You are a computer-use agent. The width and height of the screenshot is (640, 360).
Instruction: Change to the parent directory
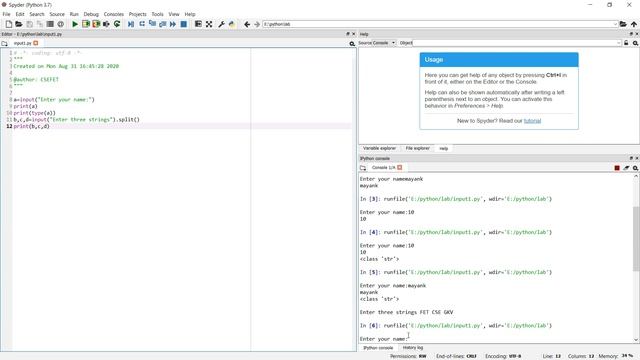(x=634, y=24)
